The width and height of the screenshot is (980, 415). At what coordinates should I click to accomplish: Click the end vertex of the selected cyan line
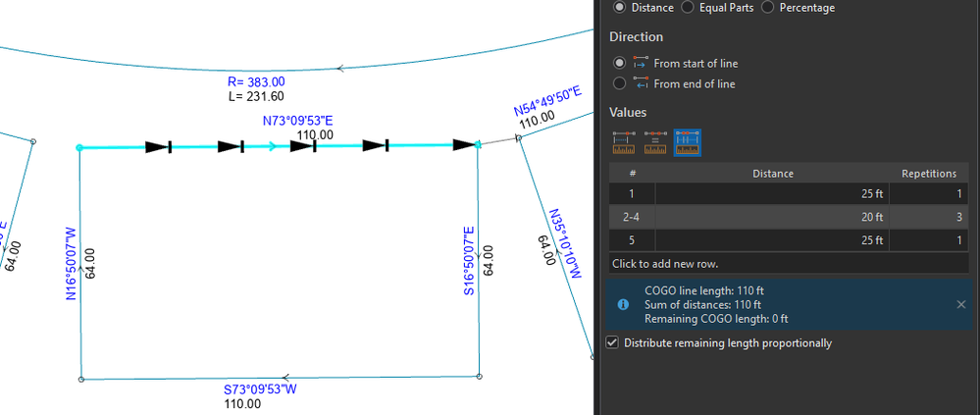pos(478,144)
